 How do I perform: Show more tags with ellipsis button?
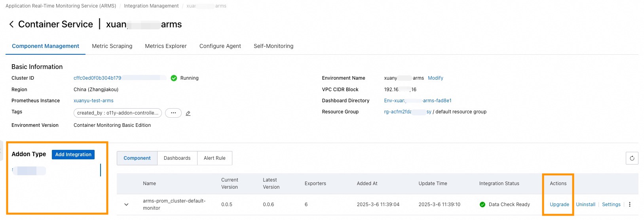173,113
